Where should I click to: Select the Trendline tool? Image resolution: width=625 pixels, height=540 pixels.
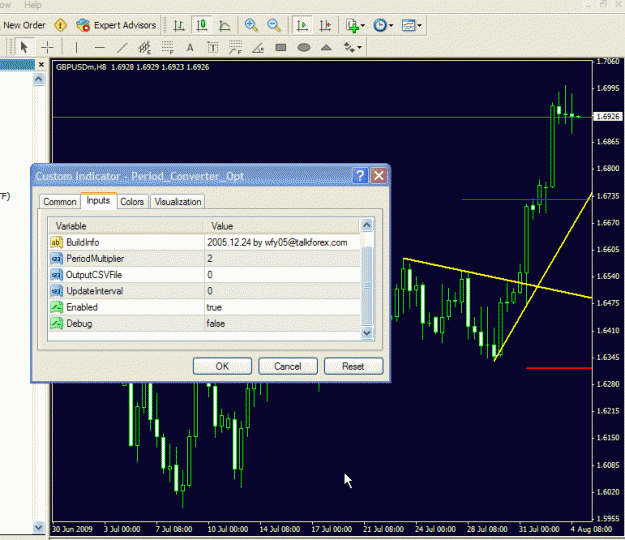coord(122,47)
